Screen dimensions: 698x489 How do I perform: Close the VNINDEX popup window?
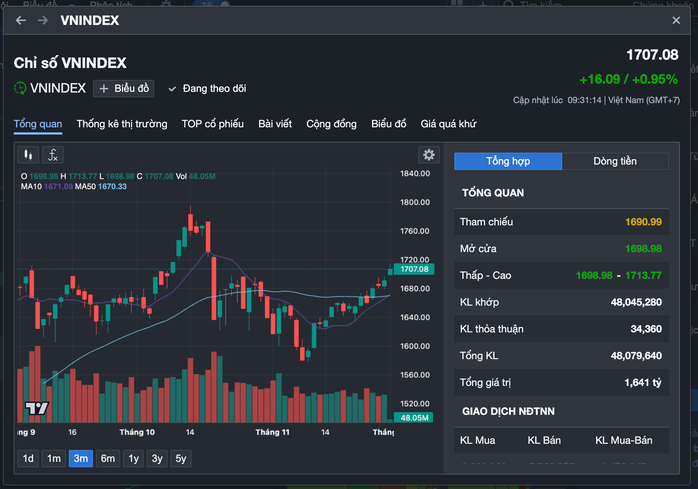click(676, 20)
